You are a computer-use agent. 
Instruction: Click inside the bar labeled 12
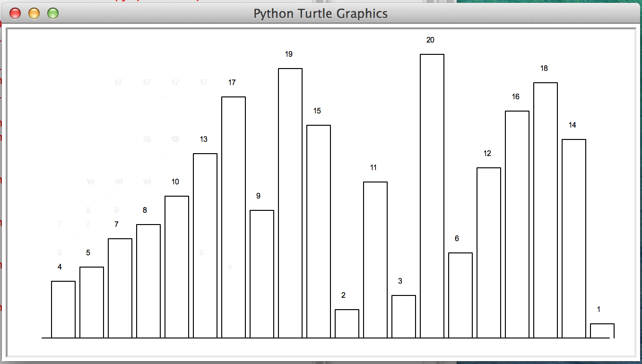tap(489, 253)
